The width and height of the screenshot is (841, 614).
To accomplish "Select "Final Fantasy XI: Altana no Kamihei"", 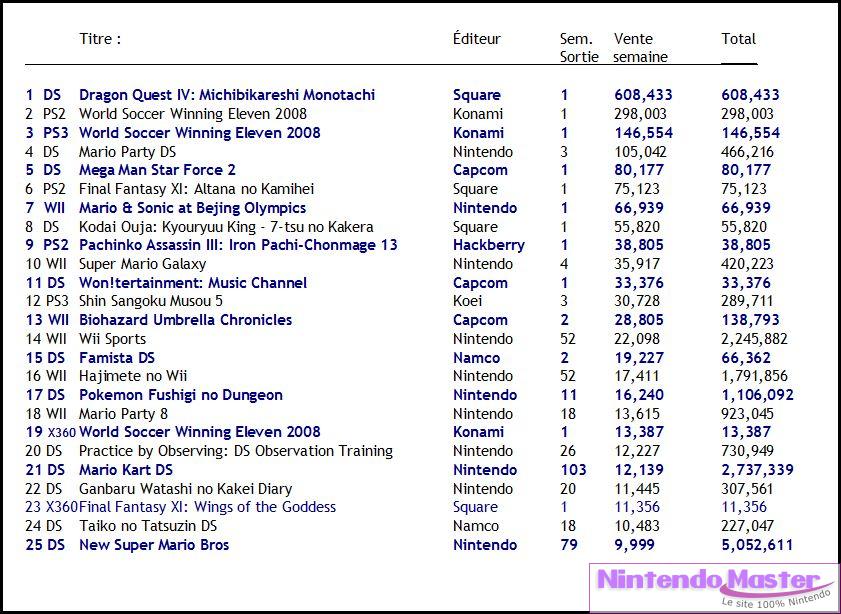I will pyautogui.click(x=196, y=189).
